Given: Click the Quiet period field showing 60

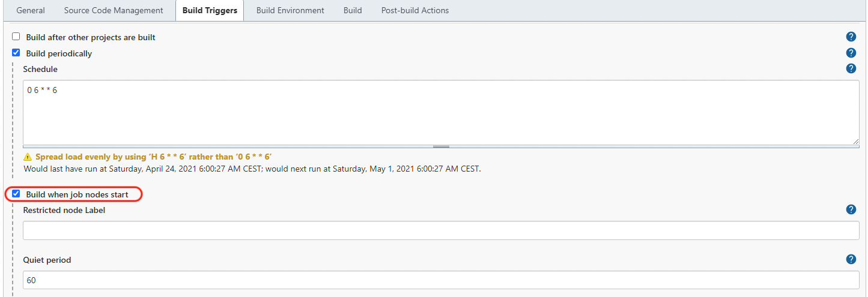Looking at the screenshot, I should (x=441, y=280).
